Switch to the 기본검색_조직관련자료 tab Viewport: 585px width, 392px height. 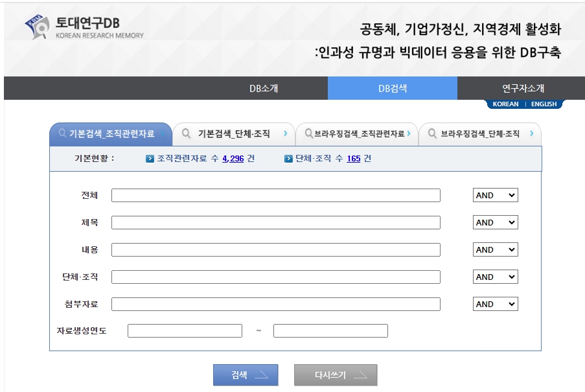tap(111, 134)
